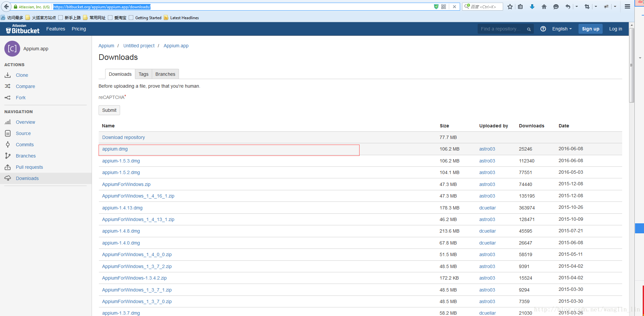
Task: Switch to the Branches tab
Action: pyautogui.click(x=165, y=74)
